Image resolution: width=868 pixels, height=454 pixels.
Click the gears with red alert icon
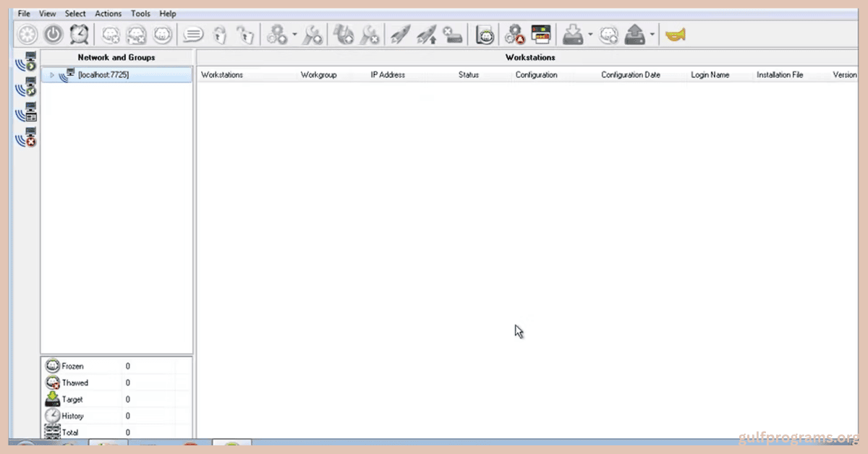tap(514, 35)
